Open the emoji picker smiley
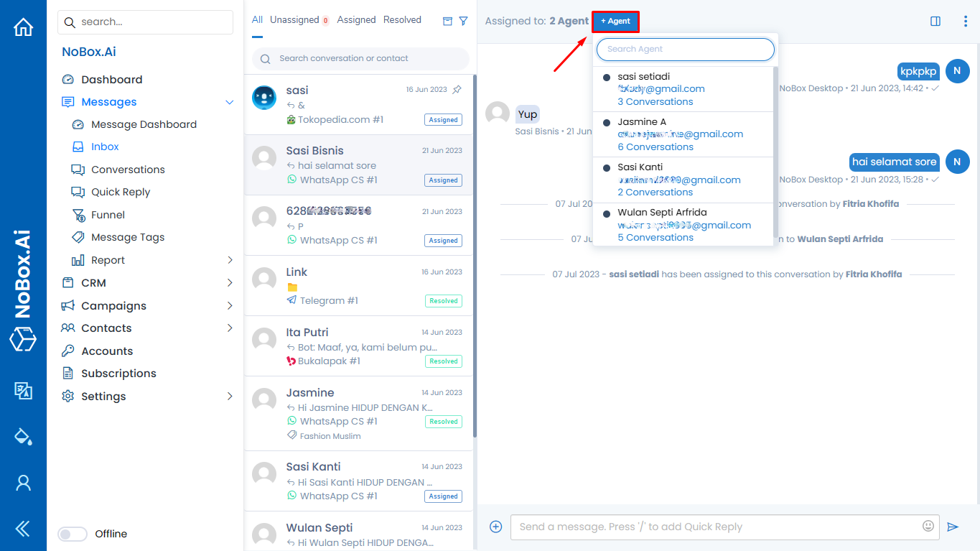This screenshot has height=551, width=980. 928,526
